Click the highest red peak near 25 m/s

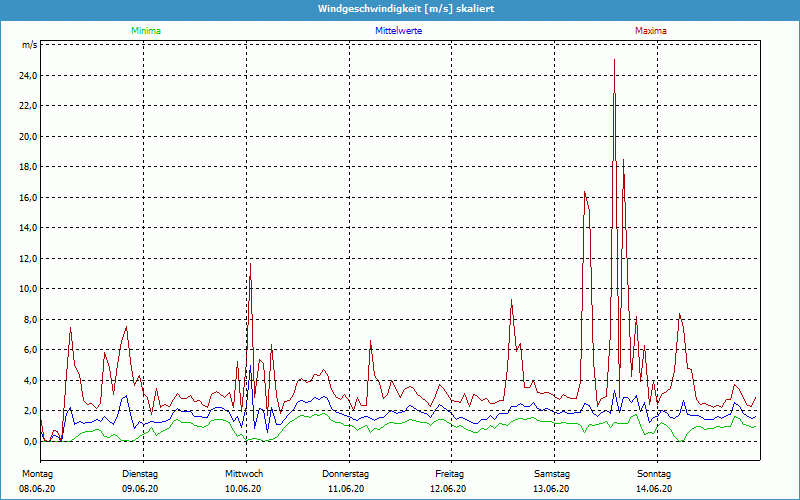(614, 60)
